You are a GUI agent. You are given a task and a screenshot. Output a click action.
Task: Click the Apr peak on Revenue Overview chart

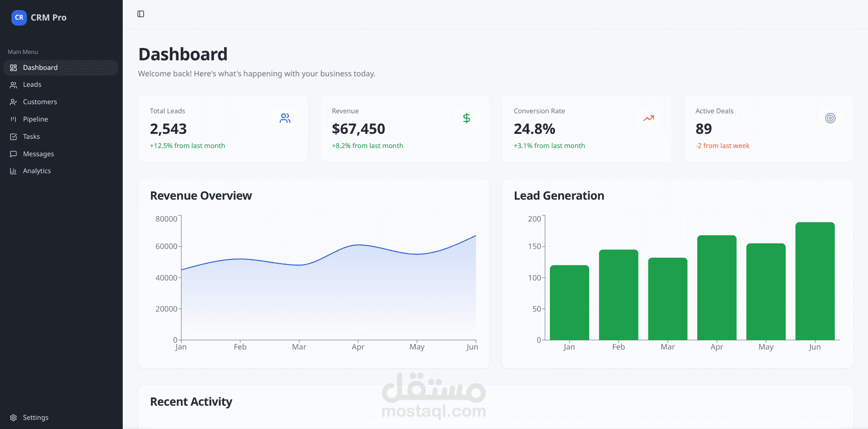click(x=358, y=244)
